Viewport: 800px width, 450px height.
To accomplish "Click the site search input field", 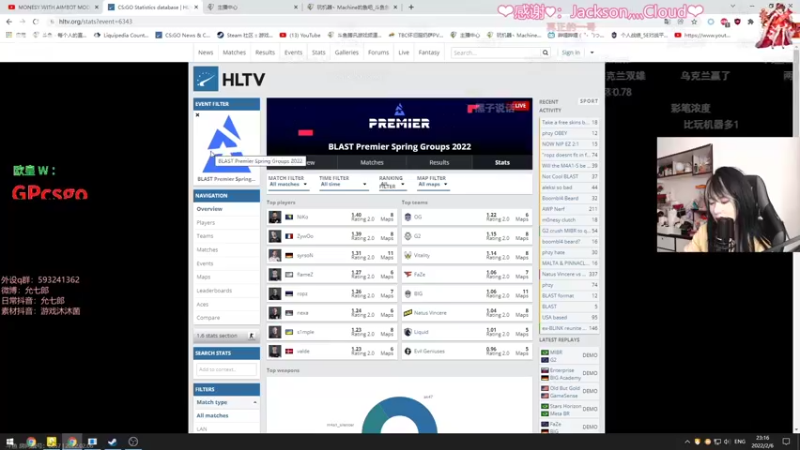I will pyautogui.click(x=496, y=53).
